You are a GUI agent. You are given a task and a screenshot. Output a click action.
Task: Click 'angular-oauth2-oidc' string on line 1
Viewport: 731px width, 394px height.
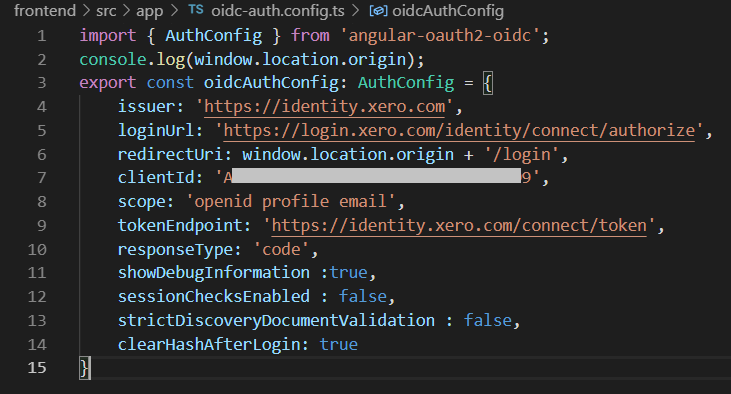coord(440,35)
